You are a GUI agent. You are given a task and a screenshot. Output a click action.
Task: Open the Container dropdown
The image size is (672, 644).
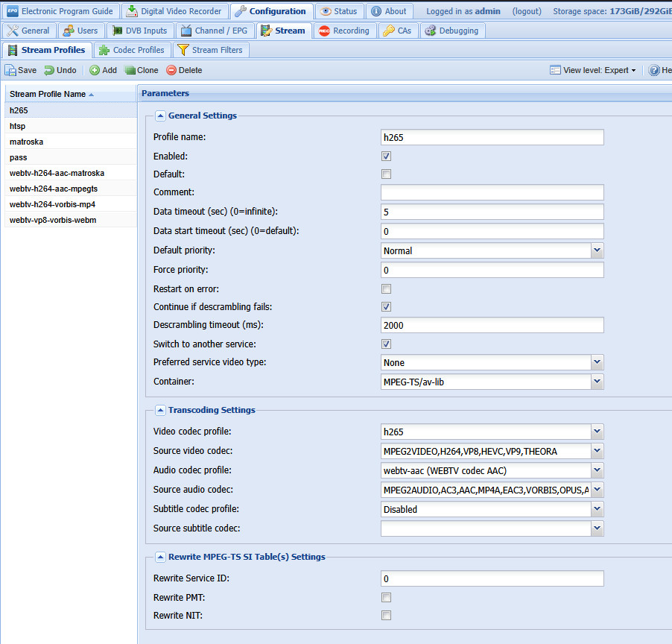point(597,382)
